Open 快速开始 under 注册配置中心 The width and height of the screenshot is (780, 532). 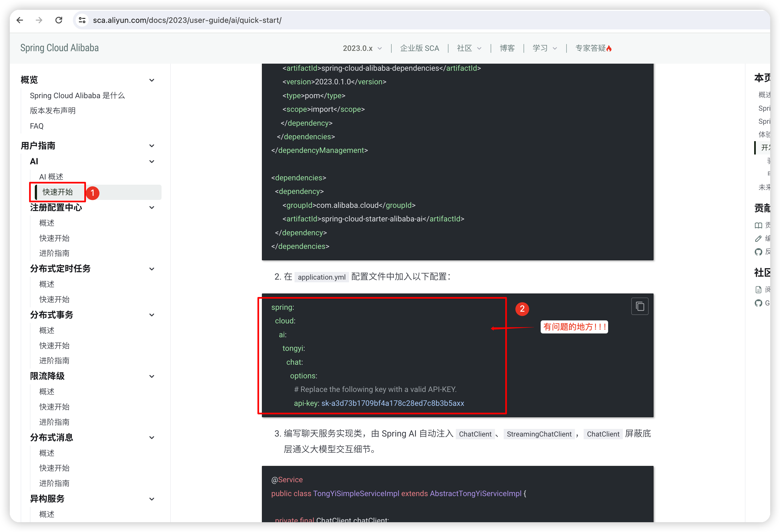[54, 238]
